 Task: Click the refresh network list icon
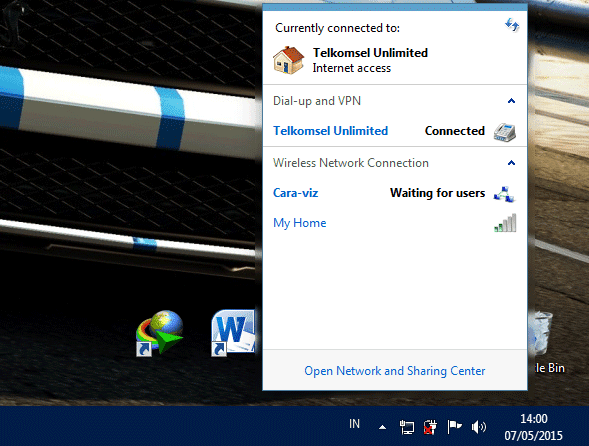pyautogui.click(x=512, y=25)
